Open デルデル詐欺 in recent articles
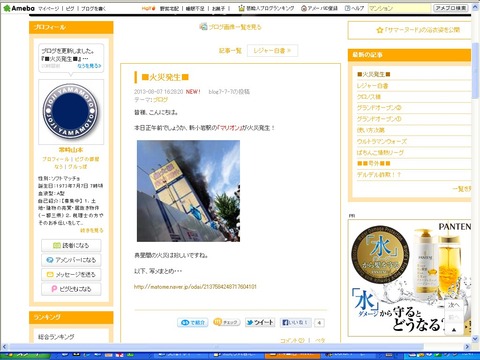 click(x=379, y=175)
